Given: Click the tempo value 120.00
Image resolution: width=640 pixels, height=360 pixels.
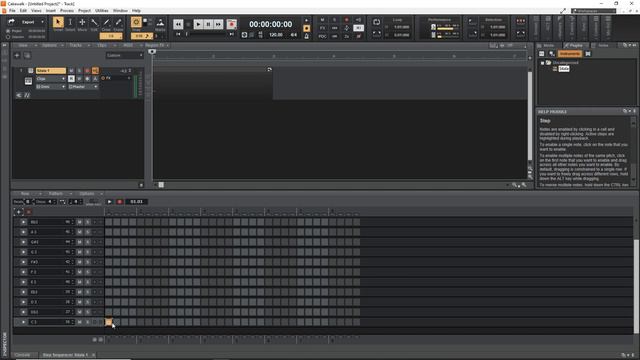Looking at the screenshot, I should tap(276, 35).
